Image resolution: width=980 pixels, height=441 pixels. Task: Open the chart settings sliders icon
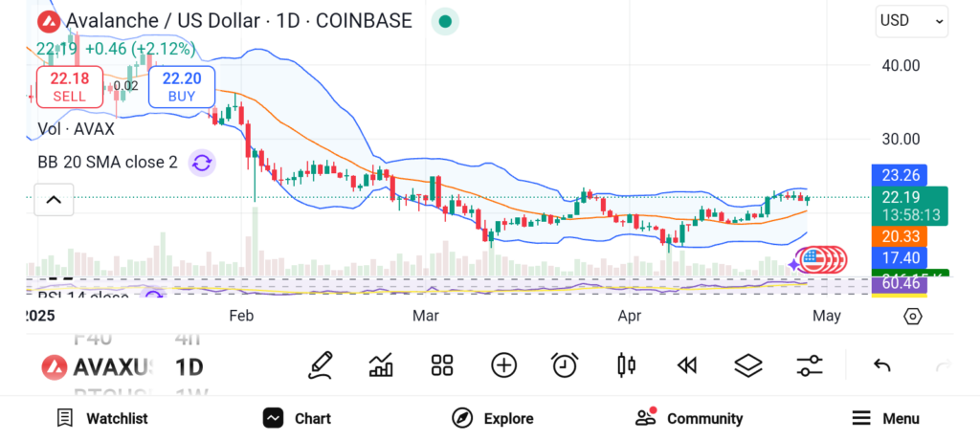pos(810,364)
